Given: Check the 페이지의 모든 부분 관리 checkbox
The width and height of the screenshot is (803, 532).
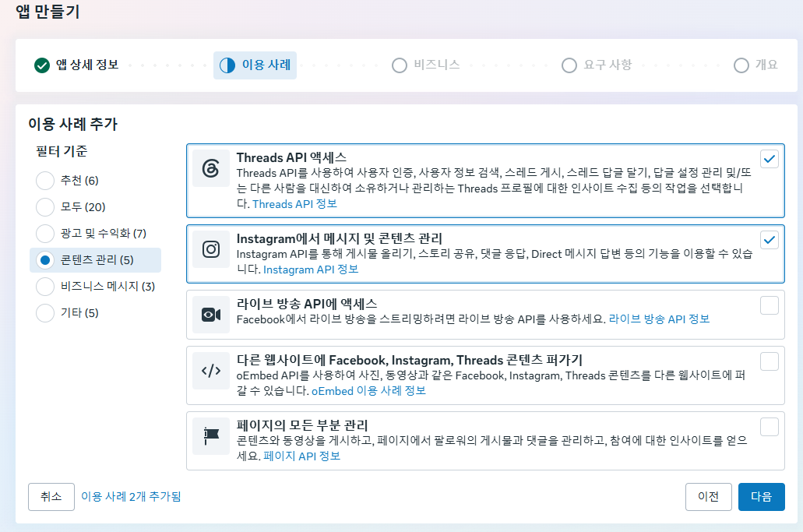Looking at the screenshot, I should 770,427.
